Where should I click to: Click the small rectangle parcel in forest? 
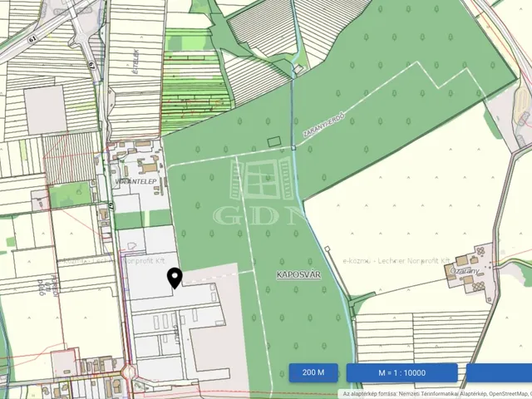pos(273,144)
